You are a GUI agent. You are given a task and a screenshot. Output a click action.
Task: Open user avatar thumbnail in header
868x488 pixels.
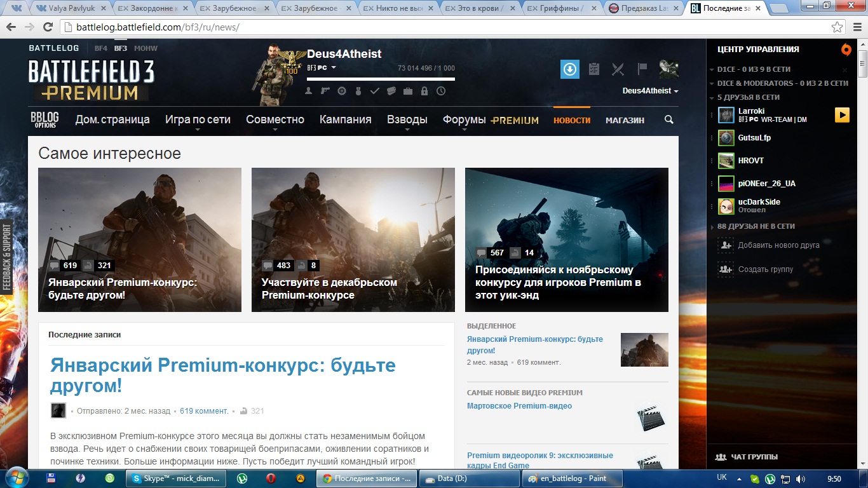tap(668, 69)
